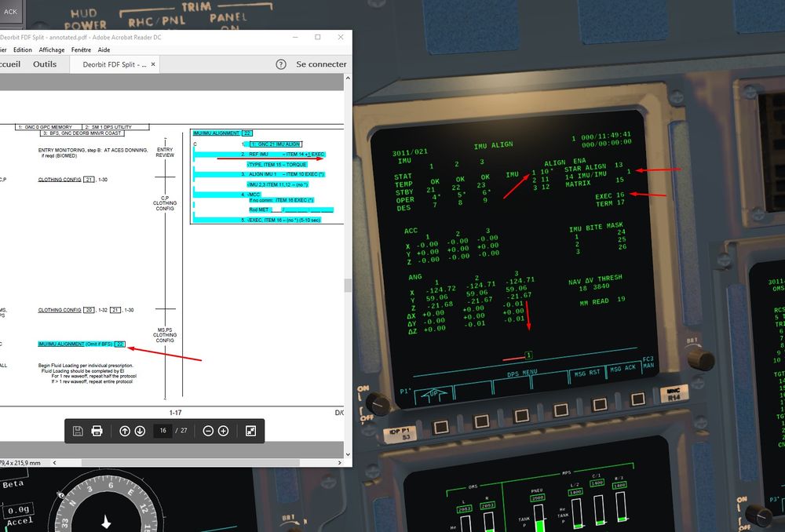Open the Edition menu in Acrobat
Image resolution: width=785 pixels, height=532 pixels.
click(23, 49)
